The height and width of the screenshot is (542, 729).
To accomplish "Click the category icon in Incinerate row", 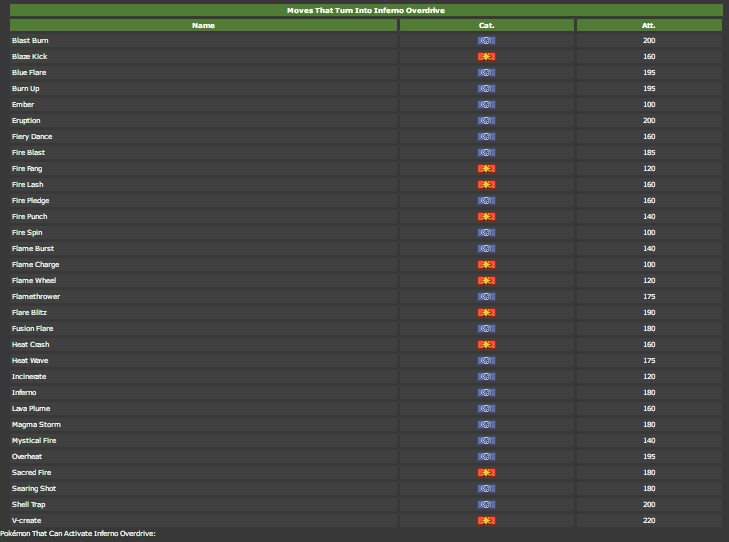I will point(486,377).
